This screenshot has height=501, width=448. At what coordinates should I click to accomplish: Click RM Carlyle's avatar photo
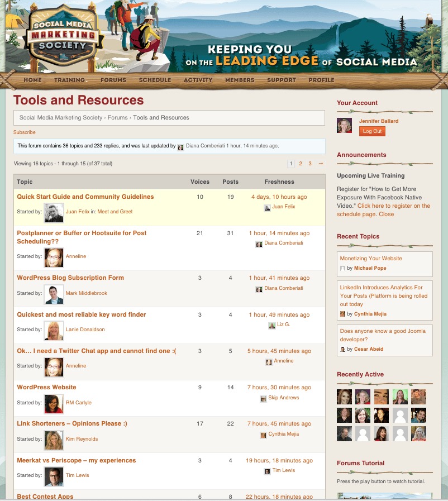tap(54, 404)
